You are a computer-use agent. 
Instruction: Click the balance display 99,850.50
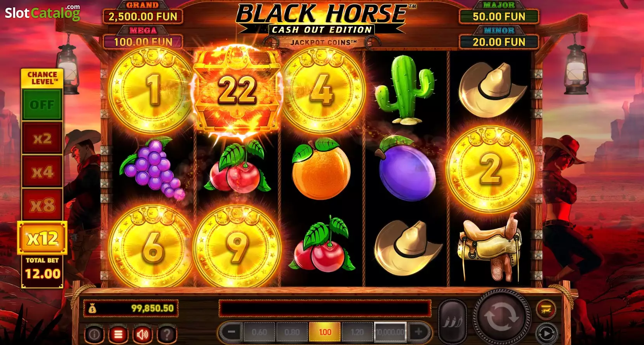tap(131, 308)
